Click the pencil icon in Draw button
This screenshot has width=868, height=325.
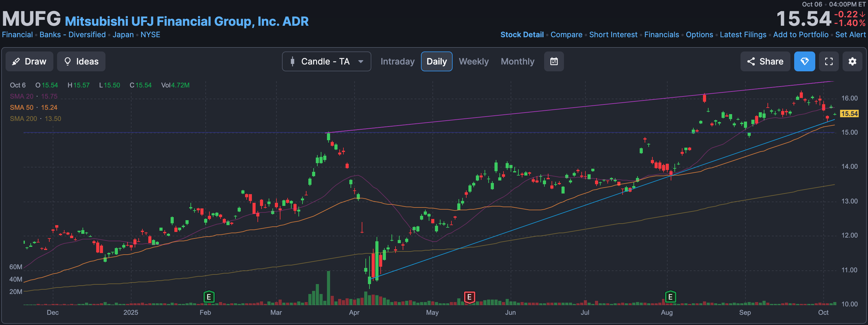tap(16, 62)
